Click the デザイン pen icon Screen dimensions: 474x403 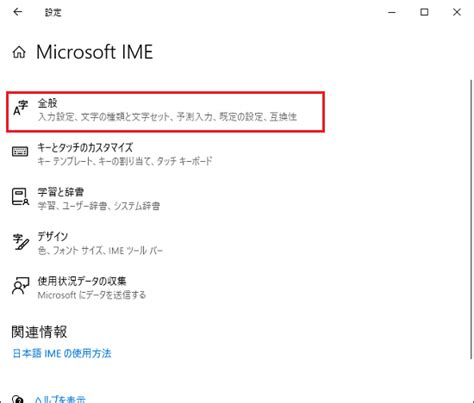click(20, 242)
